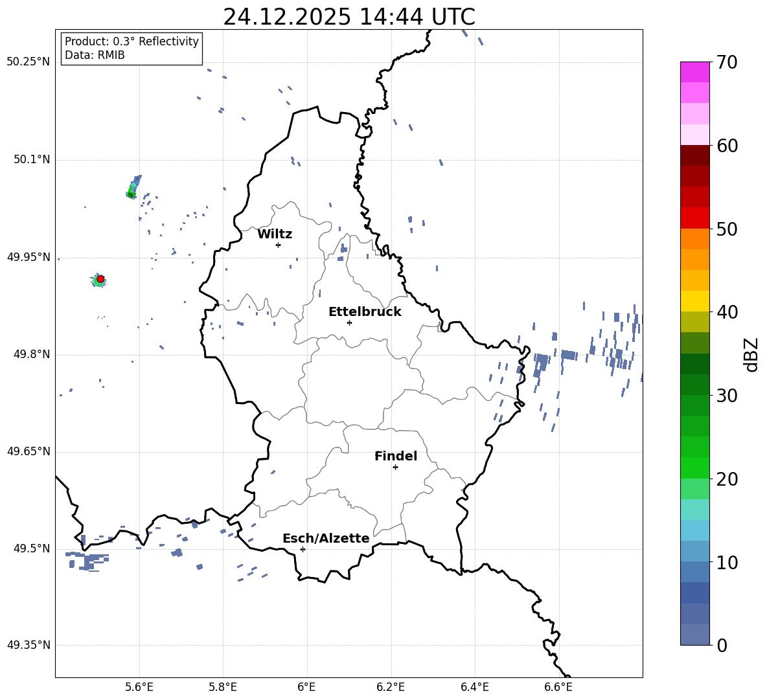767x700 pixels.
Task: Click the Ettelbruck city label
Action: pyautogui.click(x=365, y=312)
